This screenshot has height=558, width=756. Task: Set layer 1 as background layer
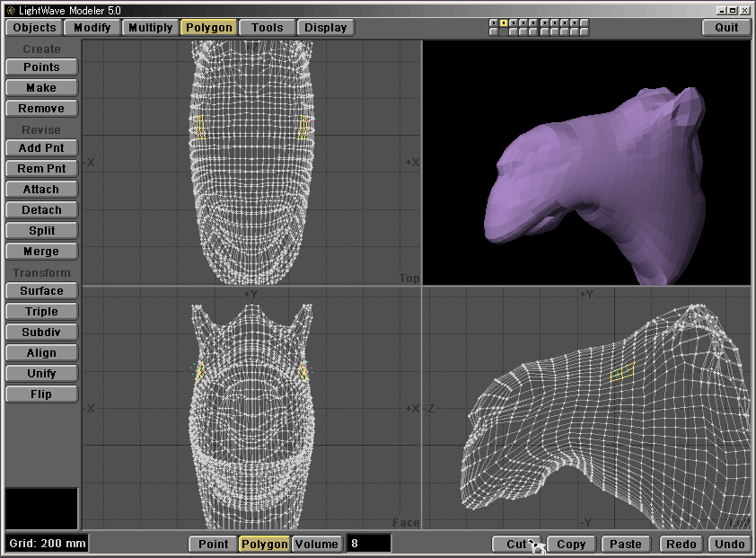pos(494,32)
